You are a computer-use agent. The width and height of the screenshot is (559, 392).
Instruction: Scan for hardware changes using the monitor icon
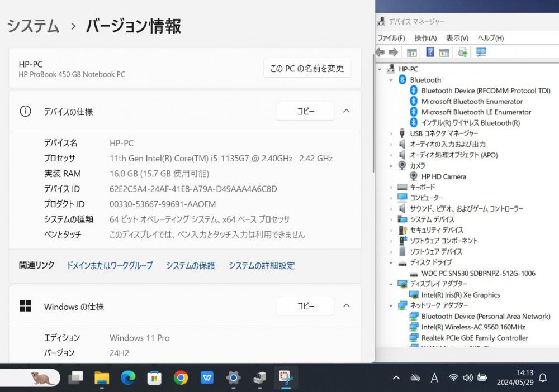(481, 52)
